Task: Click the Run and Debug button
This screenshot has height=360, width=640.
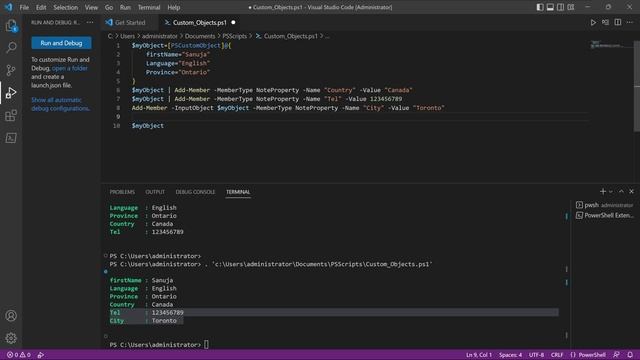Action: 61,43
